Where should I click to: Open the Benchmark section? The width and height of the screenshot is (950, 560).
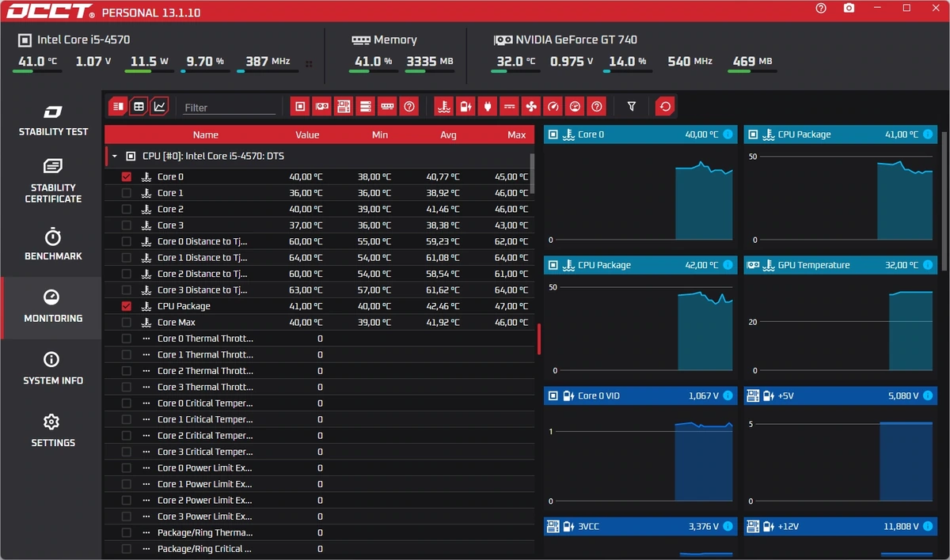click(x=53, y=244)
